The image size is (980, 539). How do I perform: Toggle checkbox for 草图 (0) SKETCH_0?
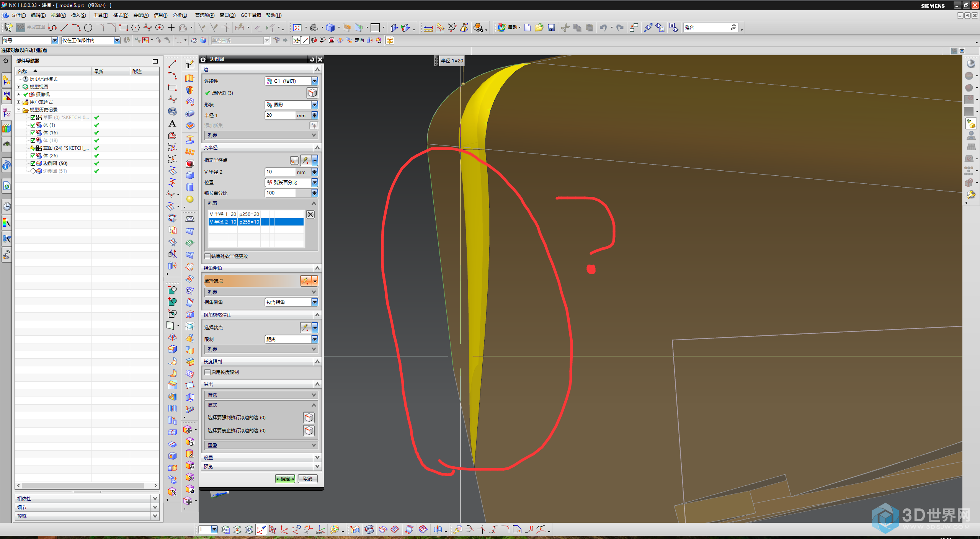(x=33, y=118)
